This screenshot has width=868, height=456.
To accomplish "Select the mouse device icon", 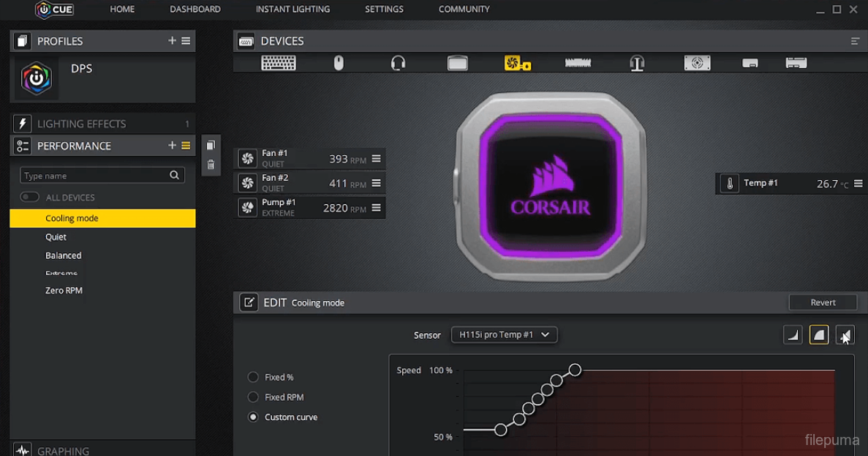I will click(339, 64).
